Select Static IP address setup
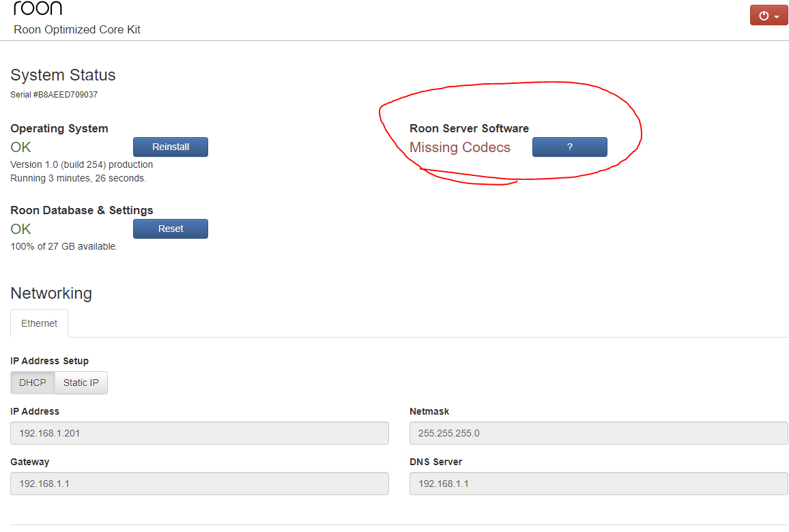 [x=81, y=383]
